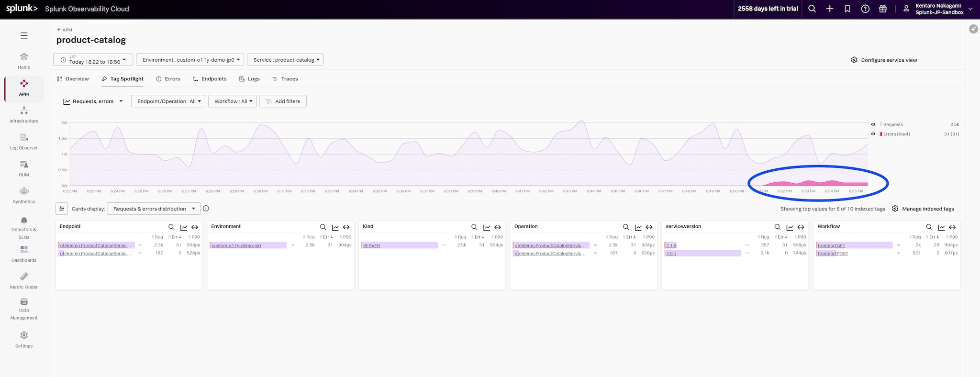
Task: Click 2558 days left in trial
Action: pyautogui.click(x=768, y=9)
